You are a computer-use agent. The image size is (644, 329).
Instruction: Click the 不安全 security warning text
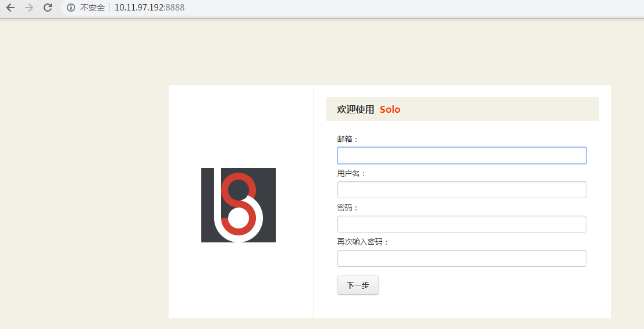(x=92, y=8)
